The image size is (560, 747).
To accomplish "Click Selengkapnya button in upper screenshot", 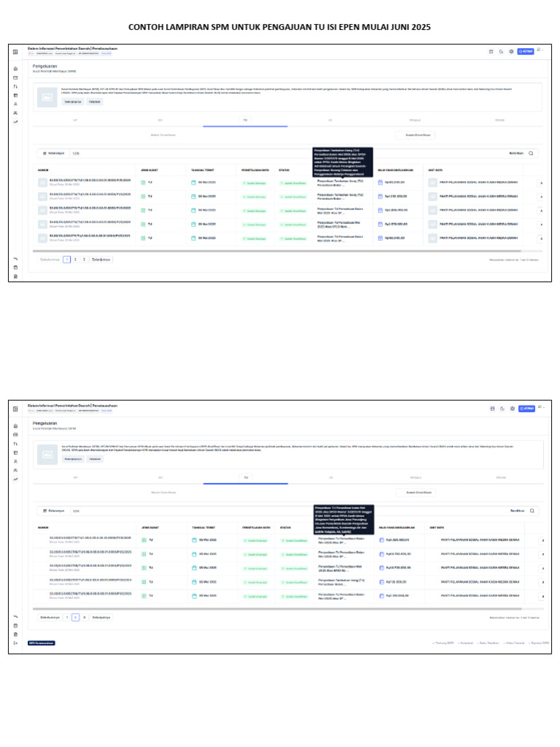I will point(73,101).
